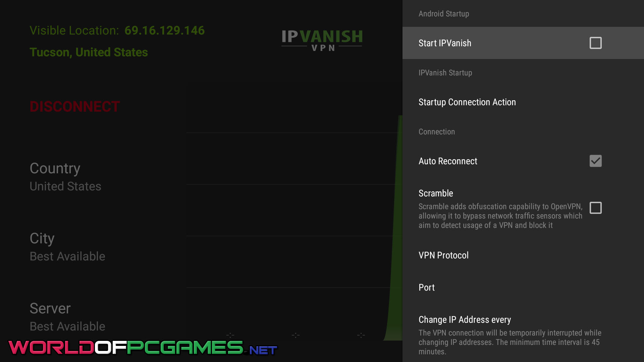The image size is (644, 362).
Task: Toggle the Start IPVanish checkbox
Action: coord(596,43)
